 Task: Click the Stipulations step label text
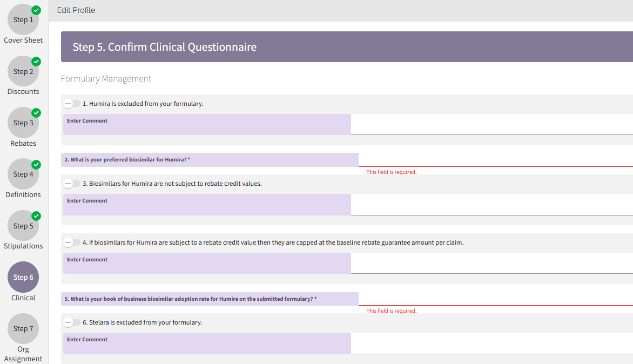(23, 246)
